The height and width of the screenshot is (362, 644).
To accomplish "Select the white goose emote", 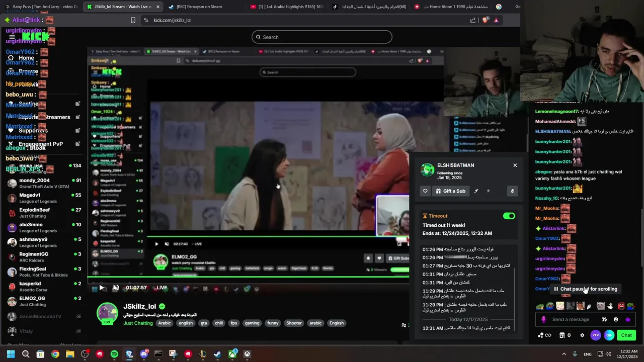I will [x=610, y=306].
